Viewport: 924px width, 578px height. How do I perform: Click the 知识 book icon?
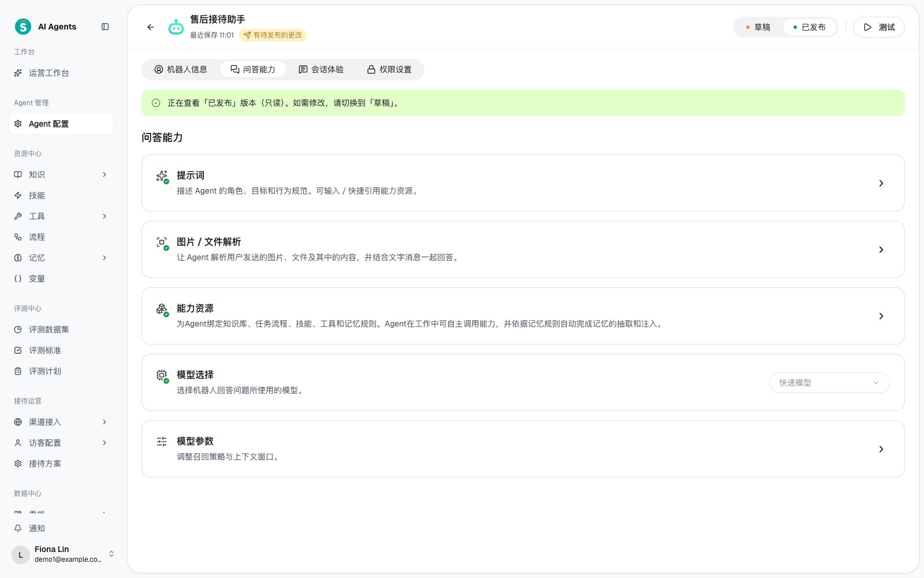tap(18, 175)
